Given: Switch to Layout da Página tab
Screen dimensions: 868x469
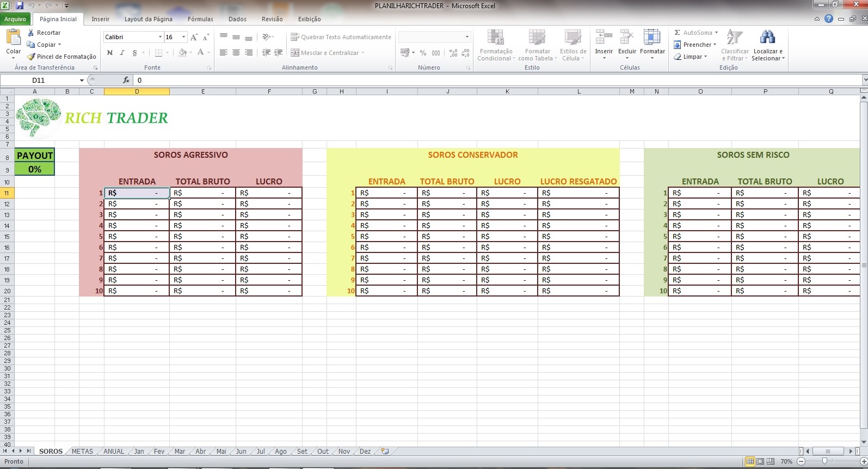Looking at the screenshot, I should pos(148,19).
